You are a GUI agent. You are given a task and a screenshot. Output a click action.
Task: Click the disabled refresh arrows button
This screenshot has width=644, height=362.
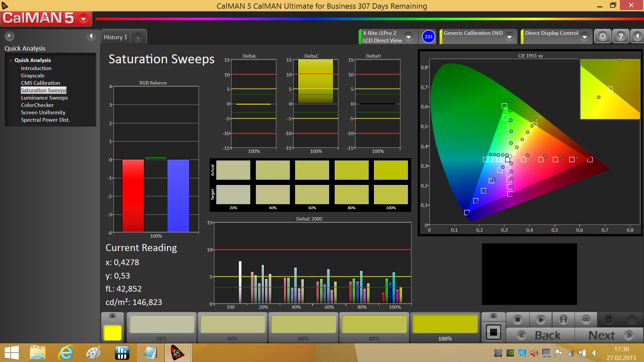tap(608, 320)
